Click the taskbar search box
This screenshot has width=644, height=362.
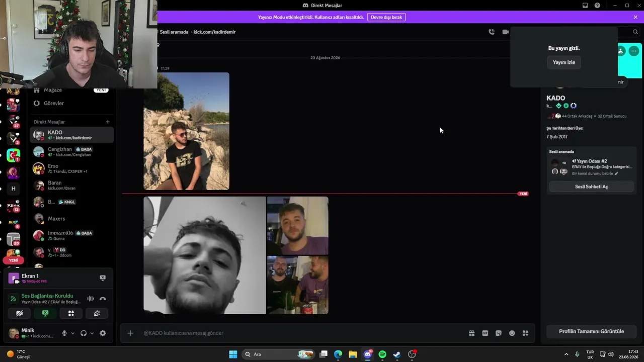click(278, 354)
